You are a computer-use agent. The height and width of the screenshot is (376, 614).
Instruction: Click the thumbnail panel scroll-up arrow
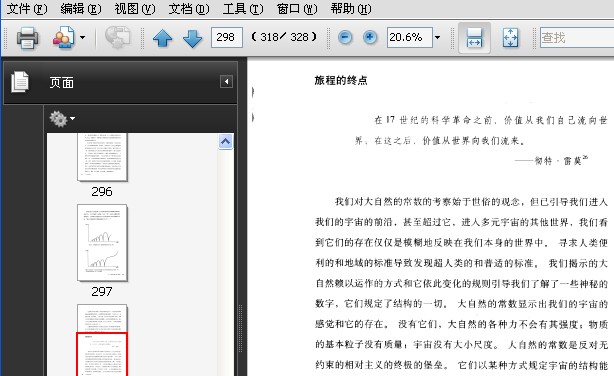click(x=226, y=141)
